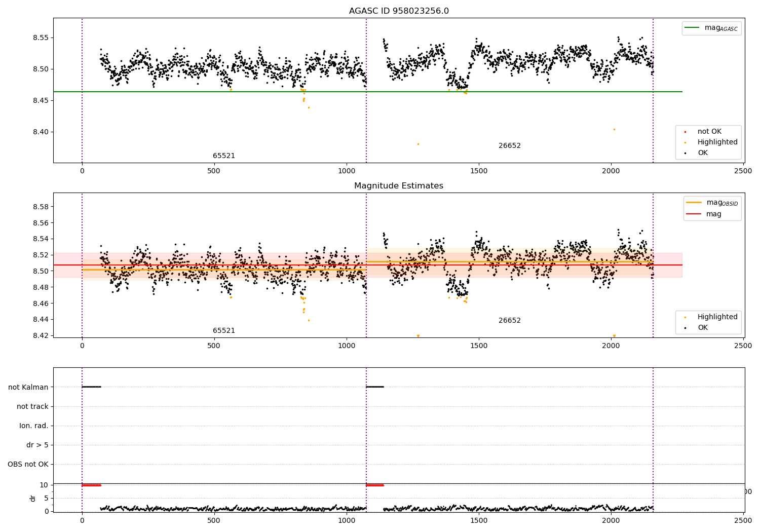Viewport: 760px width, 532px height.
Task: Click the 8.56 y-axis tick label
Action: pyautogui.click(x=41, y=223)
